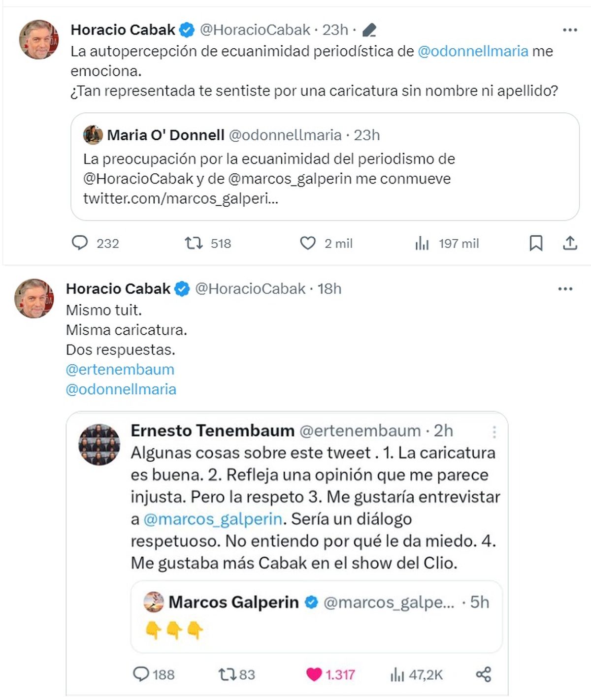This screenshot has width=591, height=700.
Task: Retweet Ernesto Tenembaum's quoted tweet
Action: [228, 674]
